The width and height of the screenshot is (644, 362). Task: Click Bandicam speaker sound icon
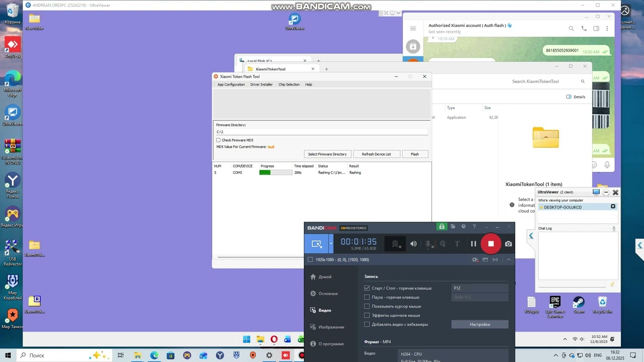coord(414,244)
